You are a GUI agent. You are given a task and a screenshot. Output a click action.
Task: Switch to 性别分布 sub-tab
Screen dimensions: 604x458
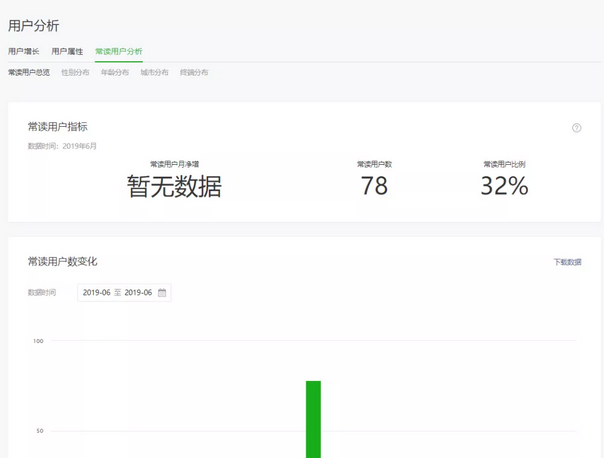(75, 72)
